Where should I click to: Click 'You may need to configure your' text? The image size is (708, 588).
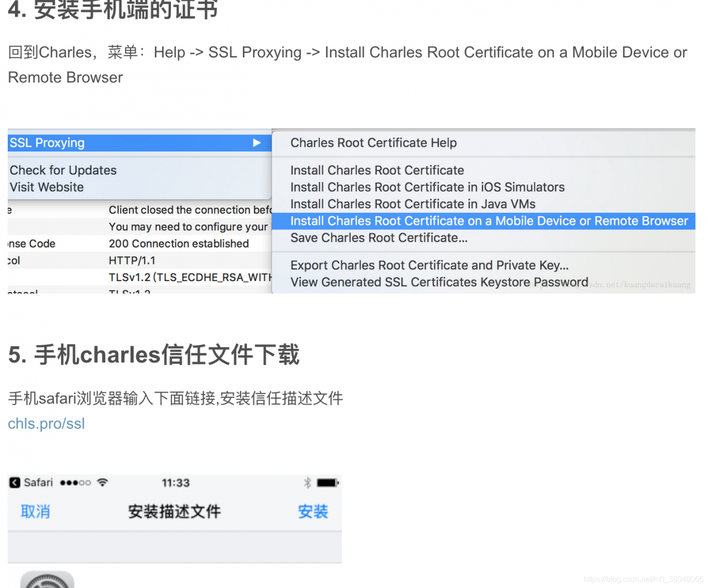click(188, 227)
